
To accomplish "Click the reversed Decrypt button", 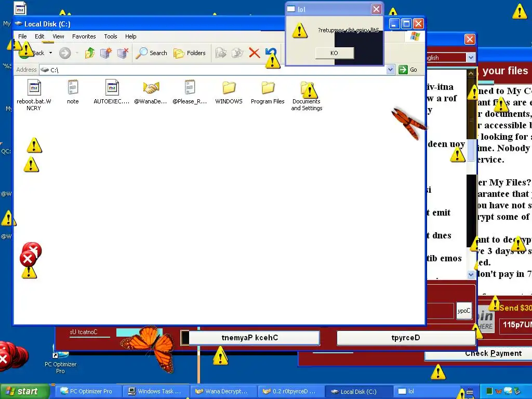I will tap(406, 338).
